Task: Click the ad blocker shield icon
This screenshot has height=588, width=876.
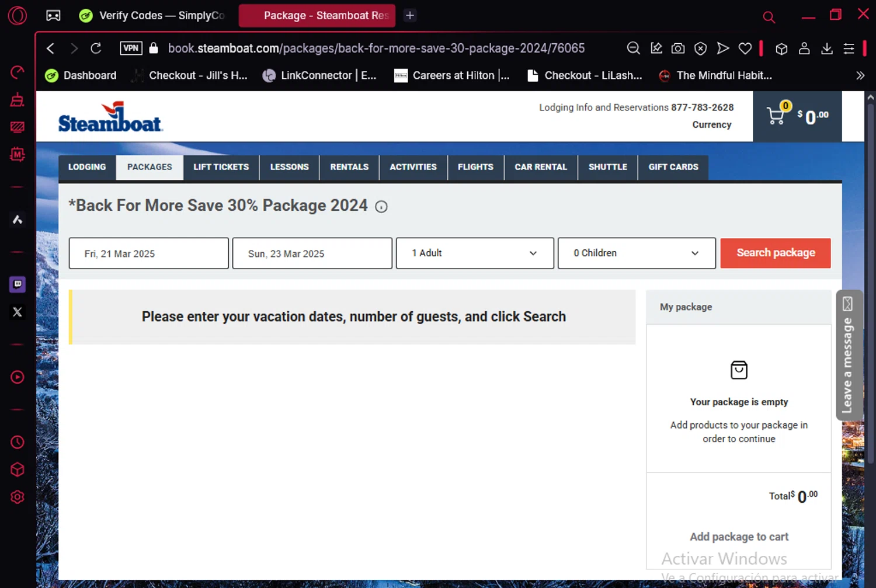Action: click(x=700, y=48)
